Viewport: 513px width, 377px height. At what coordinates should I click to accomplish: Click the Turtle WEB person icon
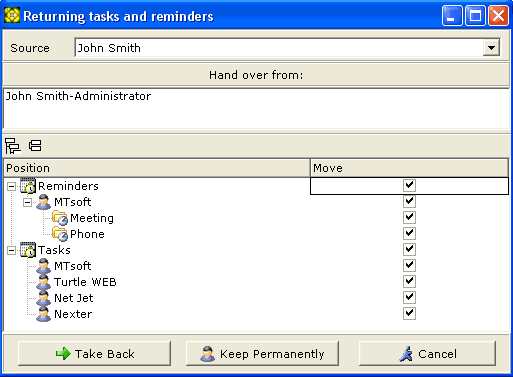pos(44,282)
